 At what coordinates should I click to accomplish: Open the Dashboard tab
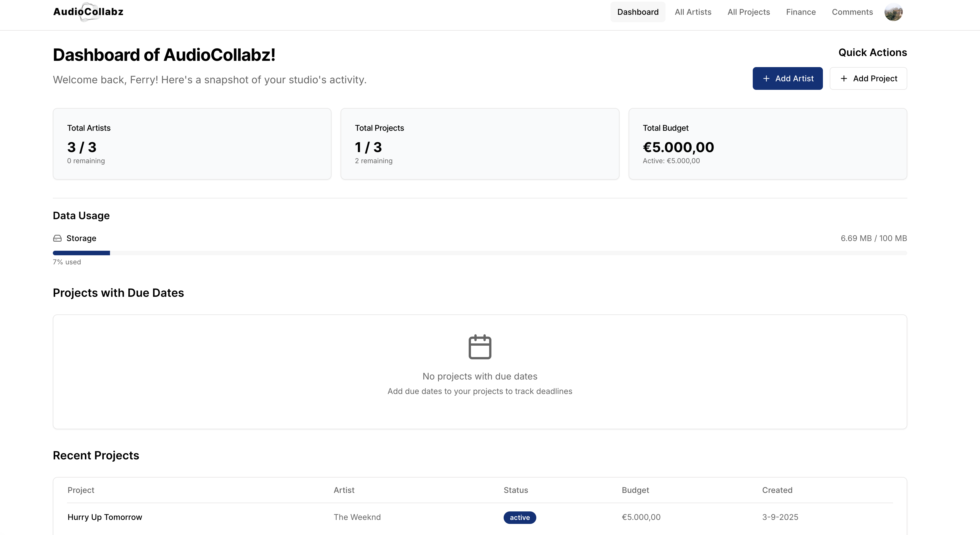coord(638,12)
